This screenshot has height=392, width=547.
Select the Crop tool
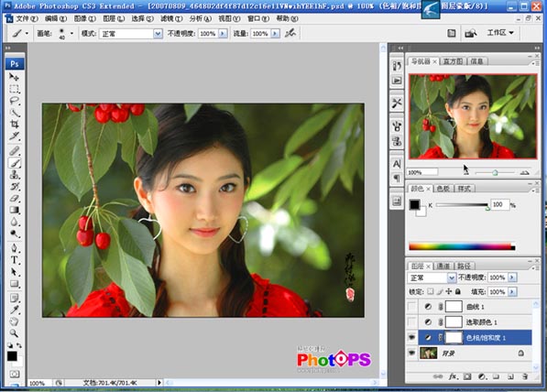coord(15,125)
